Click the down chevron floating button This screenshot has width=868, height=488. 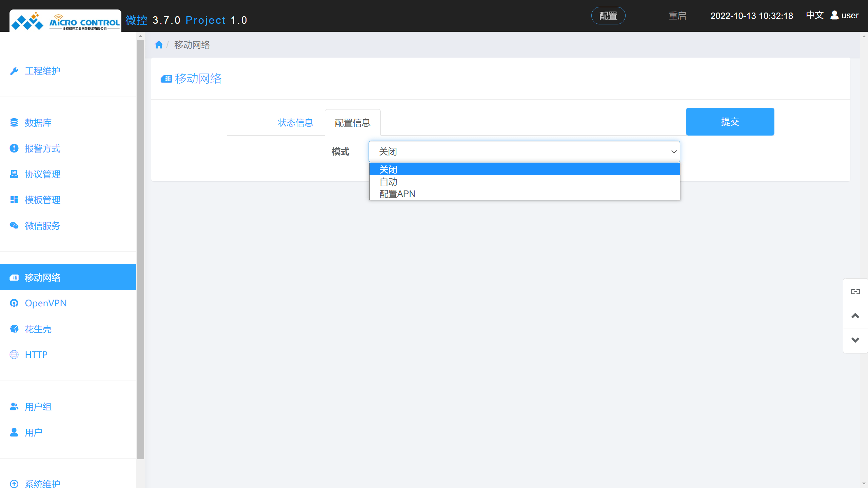click(x=855, y=340)
